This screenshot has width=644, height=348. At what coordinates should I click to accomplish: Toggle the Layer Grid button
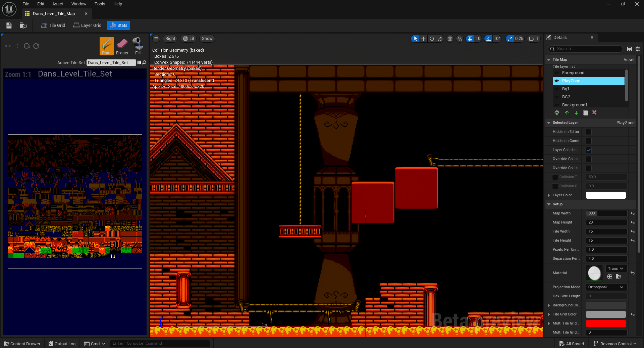tap(87, 26)
